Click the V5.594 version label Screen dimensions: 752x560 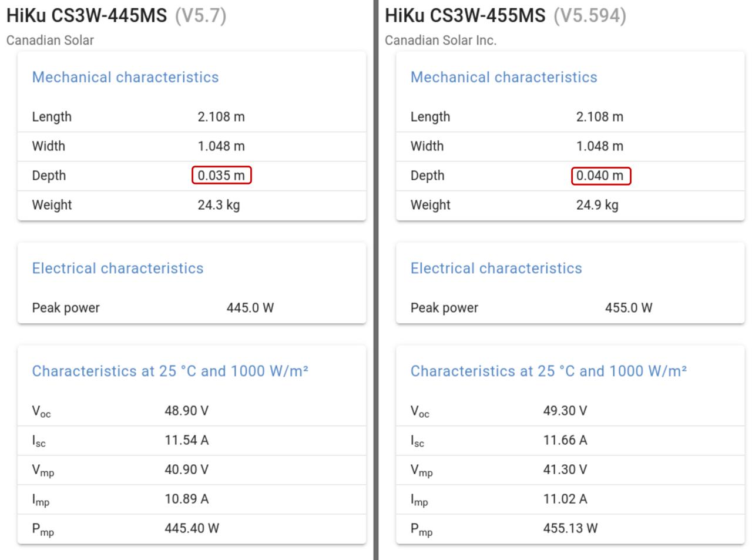[x=590, y=16]
